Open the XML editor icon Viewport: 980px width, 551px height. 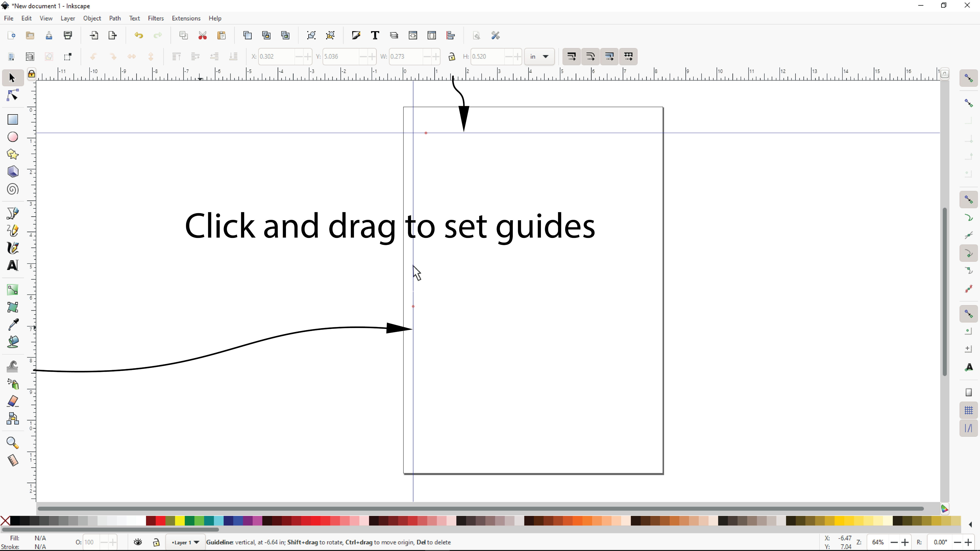point(413,36)
